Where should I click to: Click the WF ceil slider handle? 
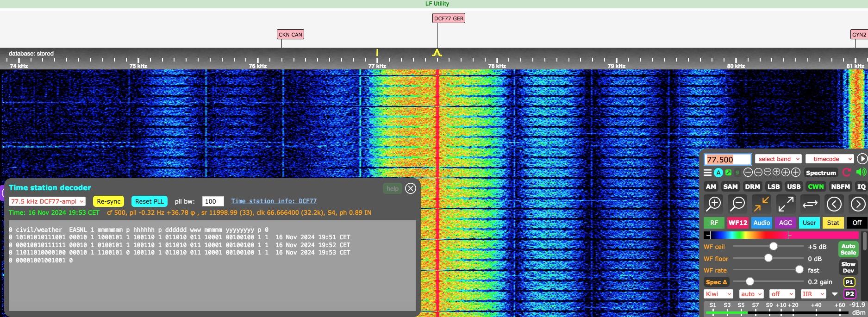point(773,247)
